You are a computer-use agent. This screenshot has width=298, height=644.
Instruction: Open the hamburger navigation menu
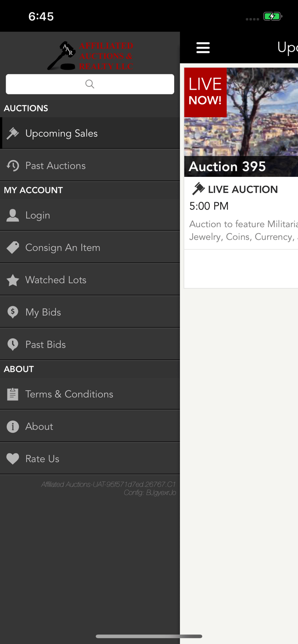coord(203,48)
